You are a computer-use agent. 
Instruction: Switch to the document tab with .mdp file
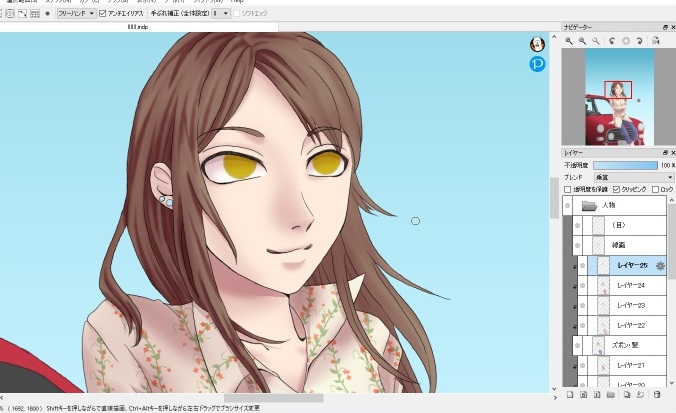pos(138,27)
